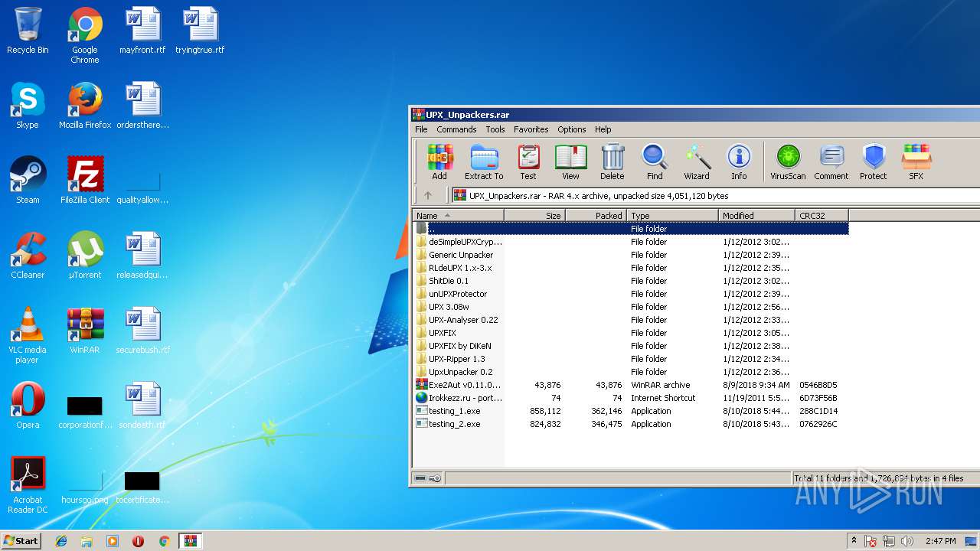Screen dimensions: 980x551
Task: Select the UPX-Ripper 1.3 folder
Action: 631,359
